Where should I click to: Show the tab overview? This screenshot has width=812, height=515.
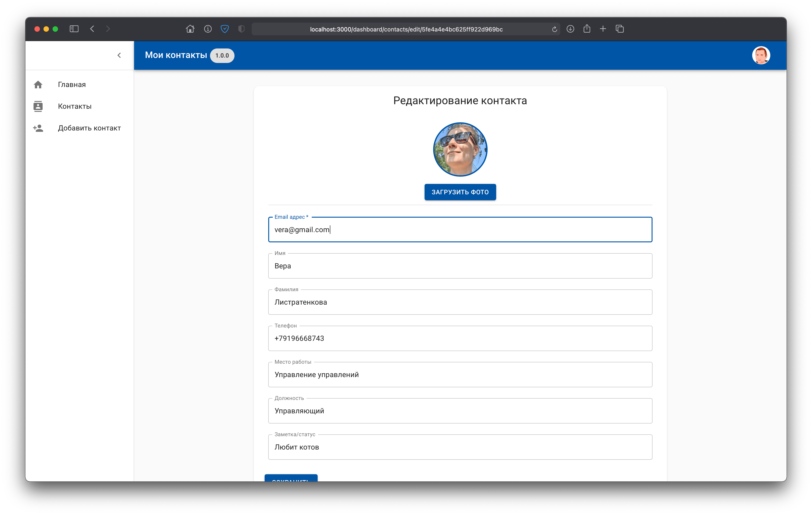pos(619,29)
